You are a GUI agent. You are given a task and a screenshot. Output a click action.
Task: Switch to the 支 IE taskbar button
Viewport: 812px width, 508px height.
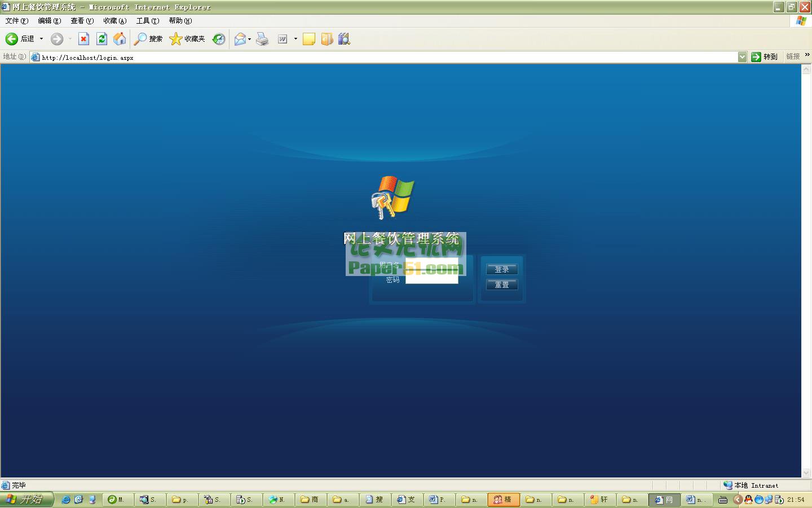pyautogui.click(x=407, y=500)
